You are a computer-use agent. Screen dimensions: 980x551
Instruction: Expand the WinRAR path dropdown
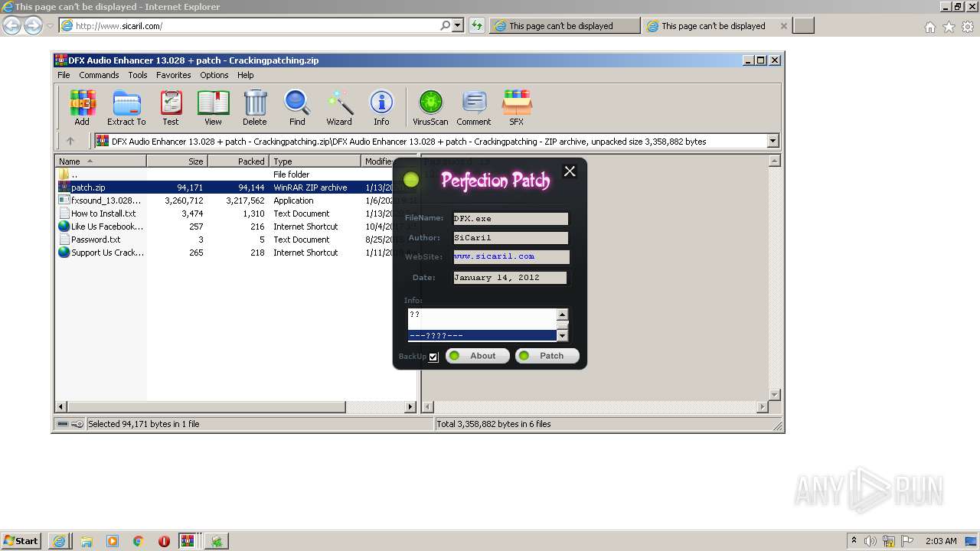(773, 141)
